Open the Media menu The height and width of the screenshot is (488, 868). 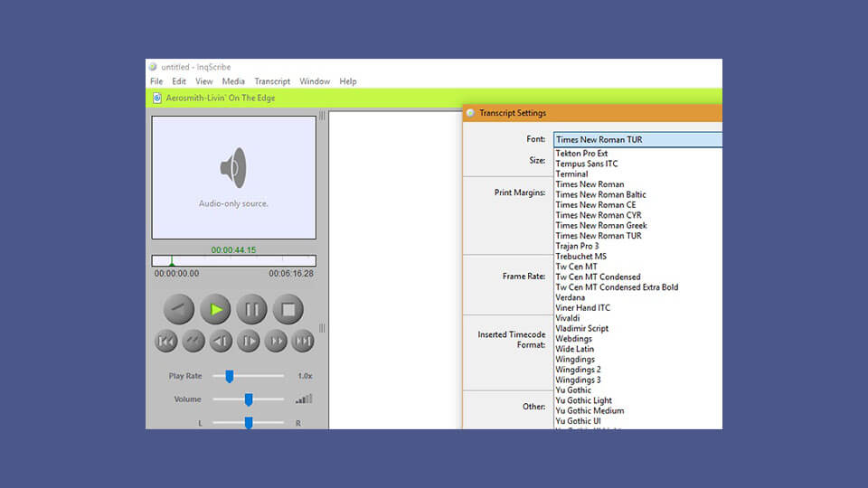(x=233, y=81)
